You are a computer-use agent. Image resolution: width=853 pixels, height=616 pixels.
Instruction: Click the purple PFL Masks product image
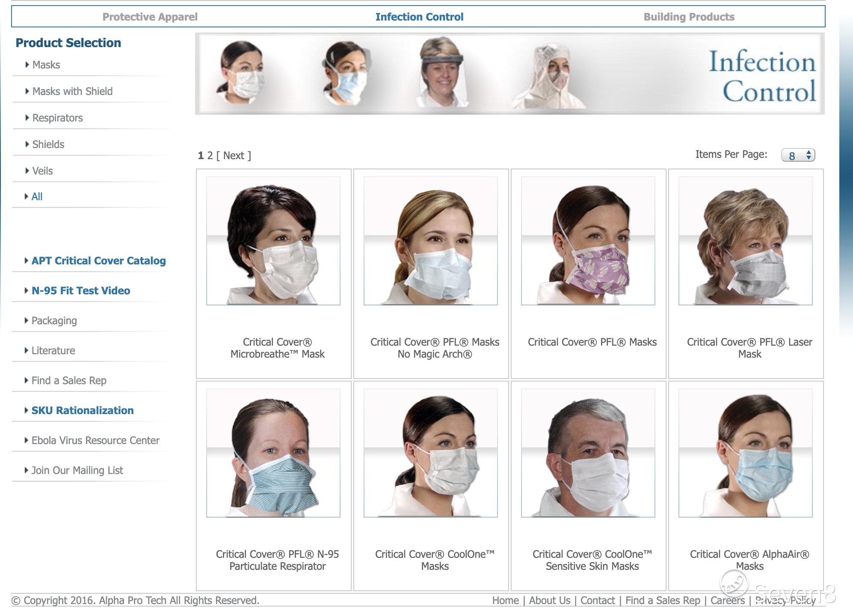point(588,241)
